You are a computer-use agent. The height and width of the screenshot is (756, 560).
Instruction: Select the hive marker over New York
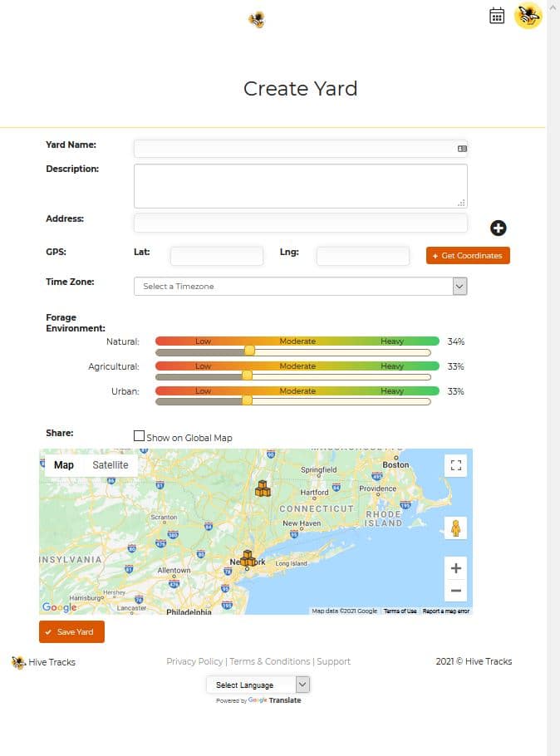248,558
